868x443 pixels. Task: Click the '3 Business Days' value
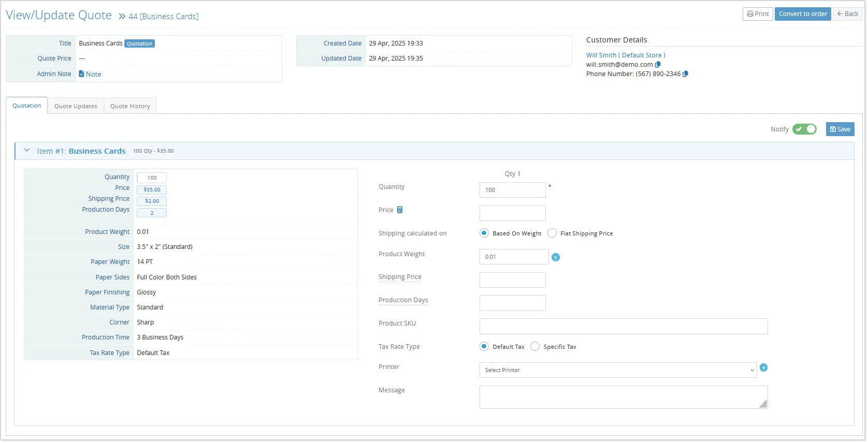[x=160, y=337]
